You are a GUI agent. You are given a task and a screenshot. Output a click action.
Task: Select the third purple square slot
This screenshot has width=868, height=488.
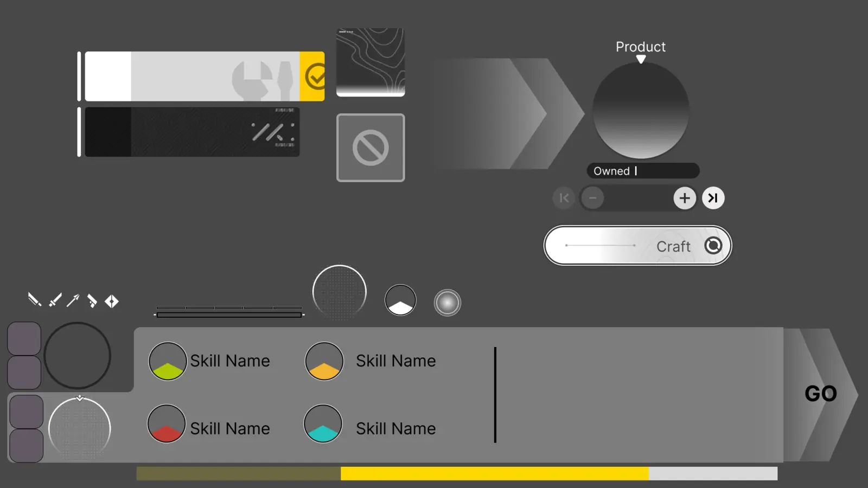point(27,412)
